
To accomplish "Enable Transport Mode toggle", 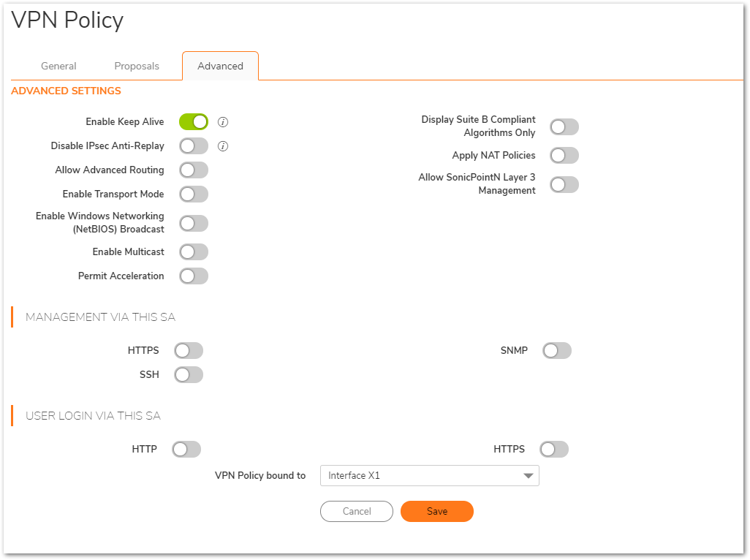I will click(194, 194).
